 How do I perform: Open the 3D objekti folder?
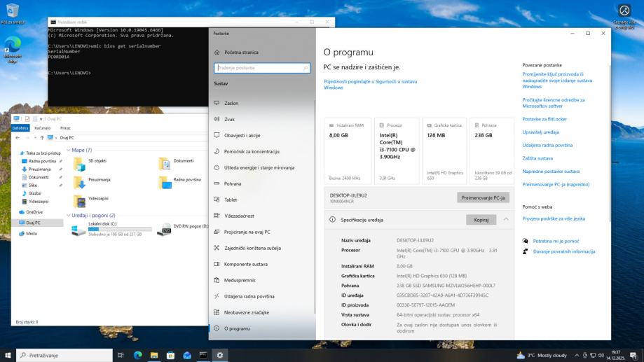80,162
